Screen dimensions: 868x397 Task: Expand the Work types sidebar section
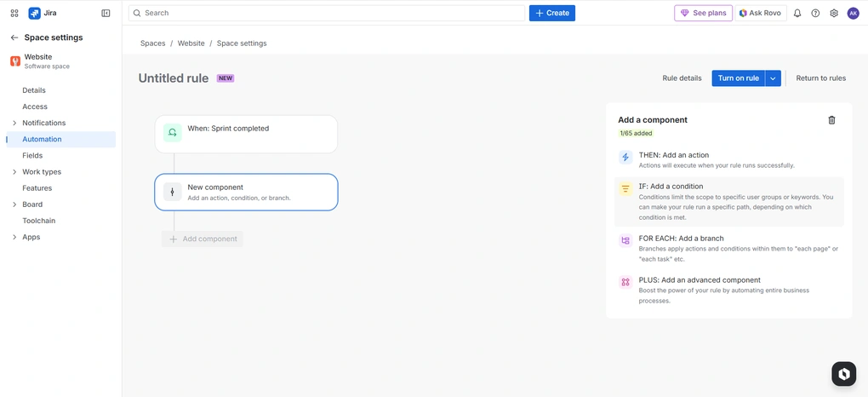(x=14, y=172)
